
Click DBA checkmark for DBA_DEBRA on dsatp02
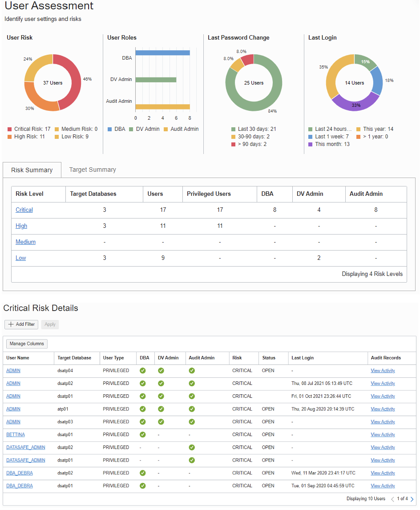click(143, 473)
